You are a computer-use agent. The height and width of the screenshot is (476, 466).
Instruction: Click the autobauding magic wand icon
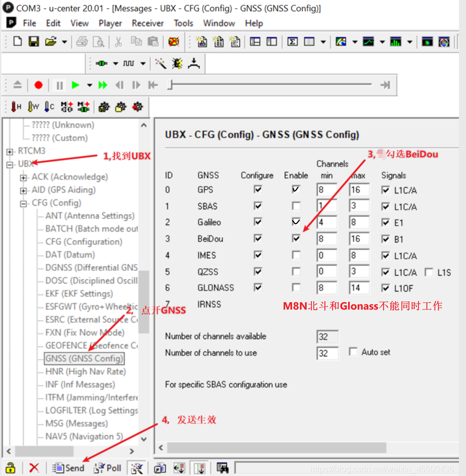click(x=161, y=64)
